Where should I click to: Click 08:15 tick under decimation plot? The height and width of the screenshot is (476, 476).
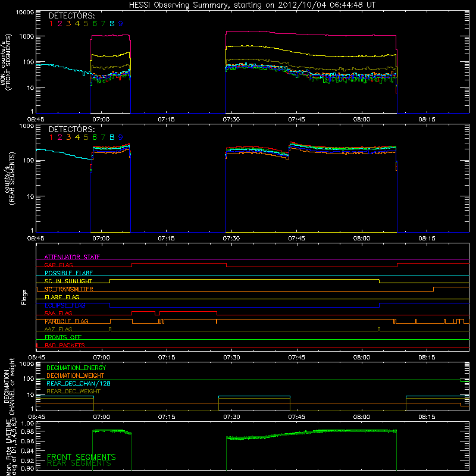pos(427,417)
